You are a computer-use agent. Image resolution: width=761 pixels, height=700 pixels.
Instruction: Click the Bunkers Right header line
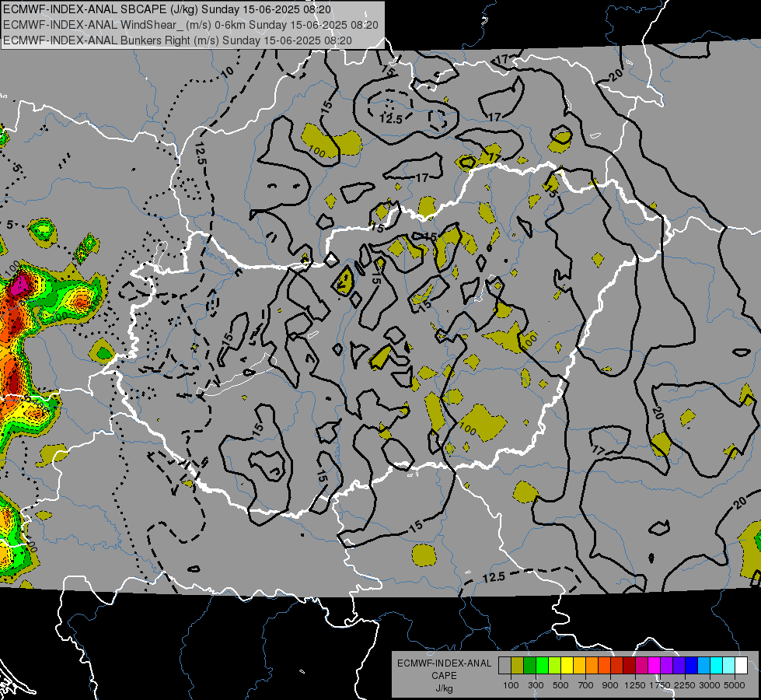pos(177,40)
